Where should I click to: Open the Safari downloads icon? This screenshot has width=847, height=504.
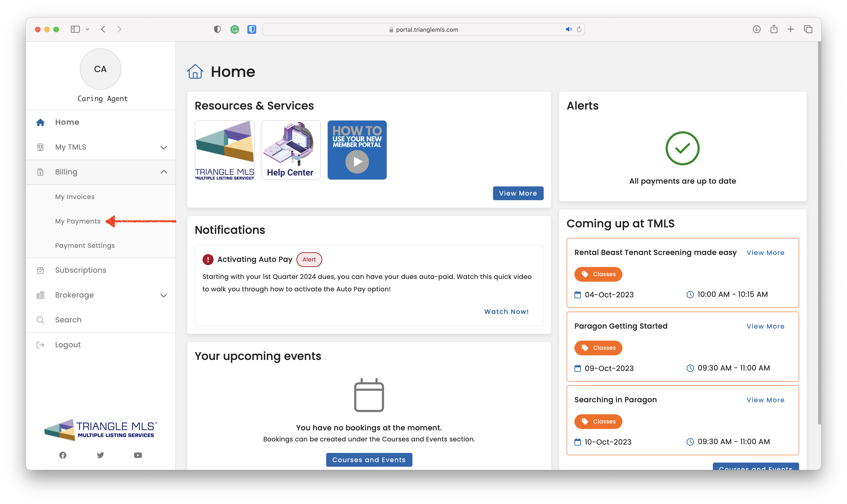click(x=756, y=29)
